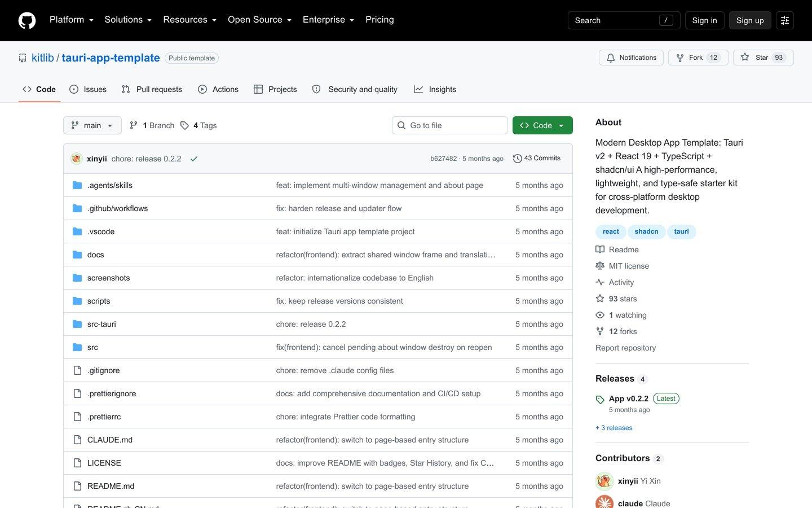Click the docs folder icon
Image resolution: width=812 pixels, height=508 pixels.
(77, 255)
